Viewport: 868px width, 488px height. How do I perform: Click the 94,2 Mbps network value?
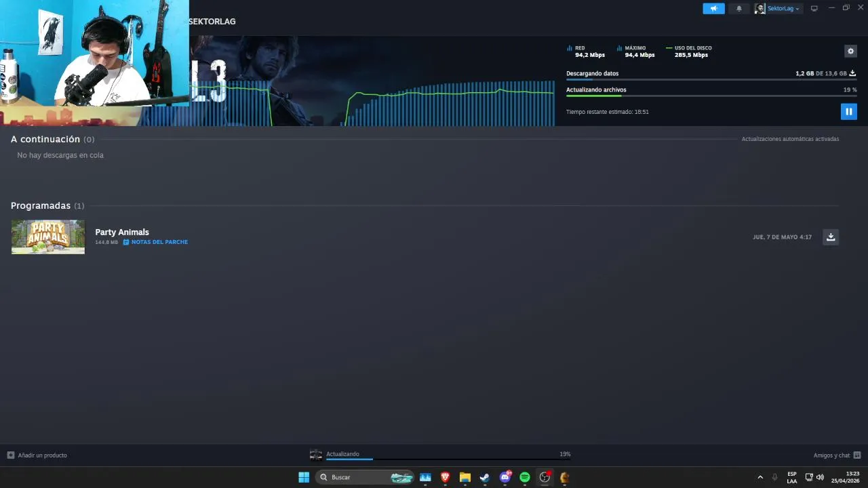tap(590, 55)
